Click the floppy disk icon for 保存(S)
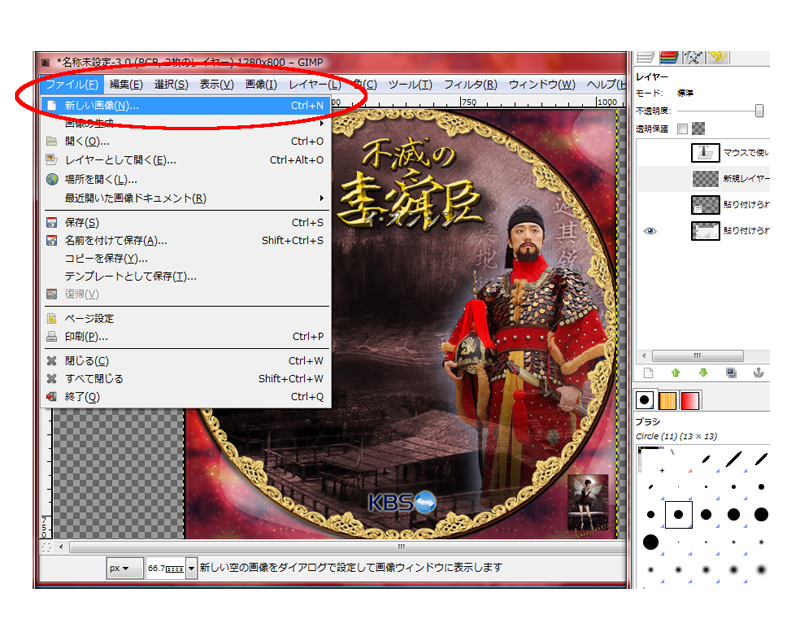The width and height of the screenshot is (800, 619). tap(52, 222)
